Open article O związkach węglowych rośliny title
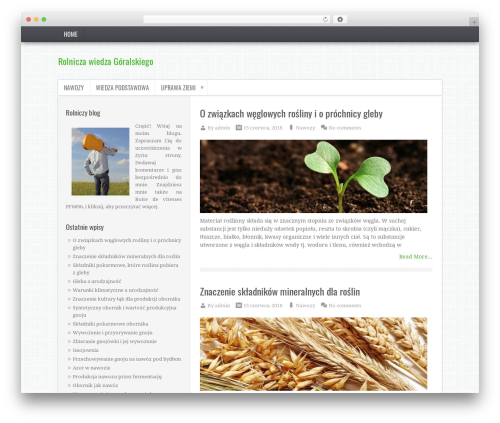This screenshot has width=500, height=423. coord(291,114)
